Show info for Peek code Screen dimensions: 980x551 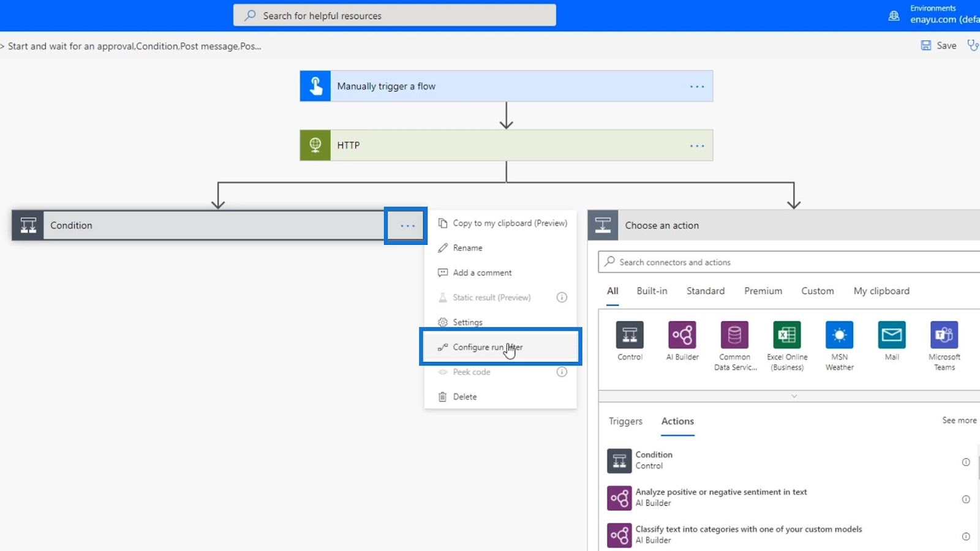pyautogui.click(x=562, y=372)
